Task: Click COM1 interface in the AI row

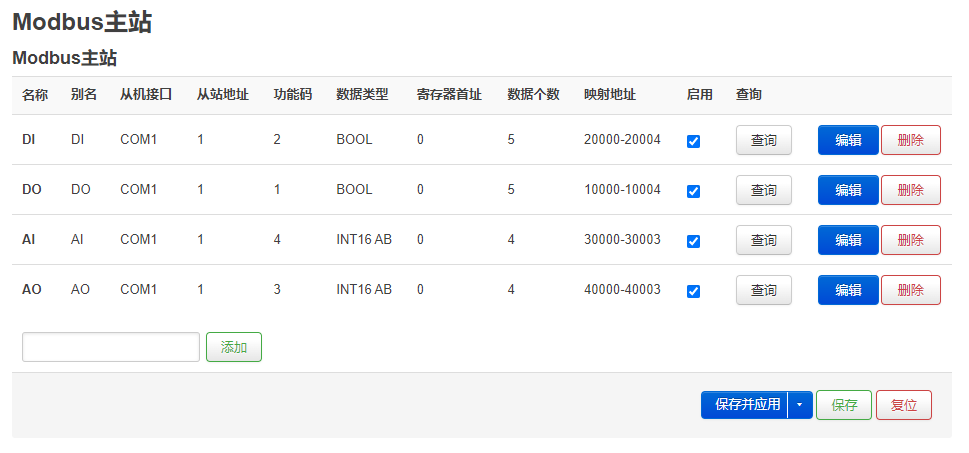Action: [138, 239]
